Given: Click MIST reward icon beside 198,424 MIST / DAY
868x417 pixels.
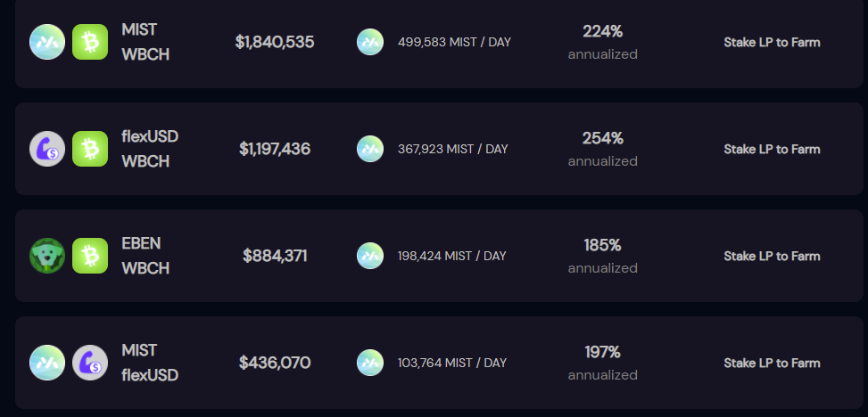Looking at the screenshot, I should 370,256.
